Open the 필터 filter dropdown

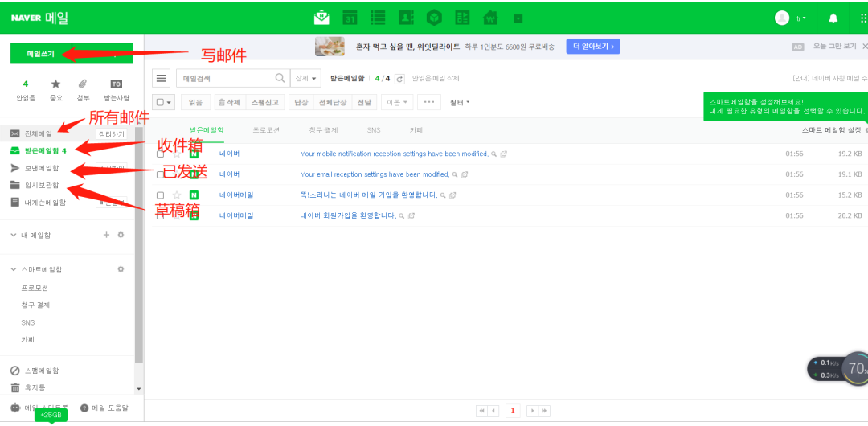pyautogui.click(x=460, y=102)
